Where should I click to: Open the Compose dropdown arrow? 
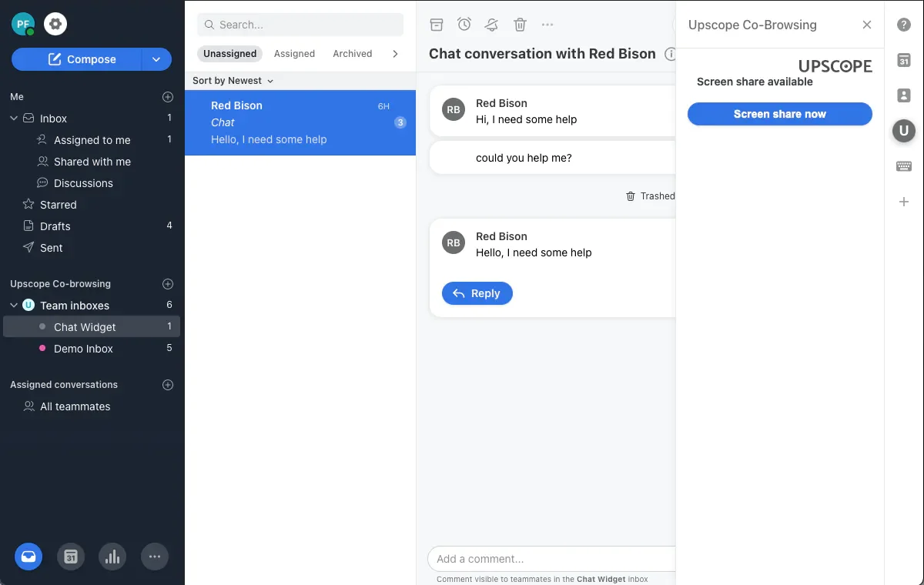click(x=157, y=59)
